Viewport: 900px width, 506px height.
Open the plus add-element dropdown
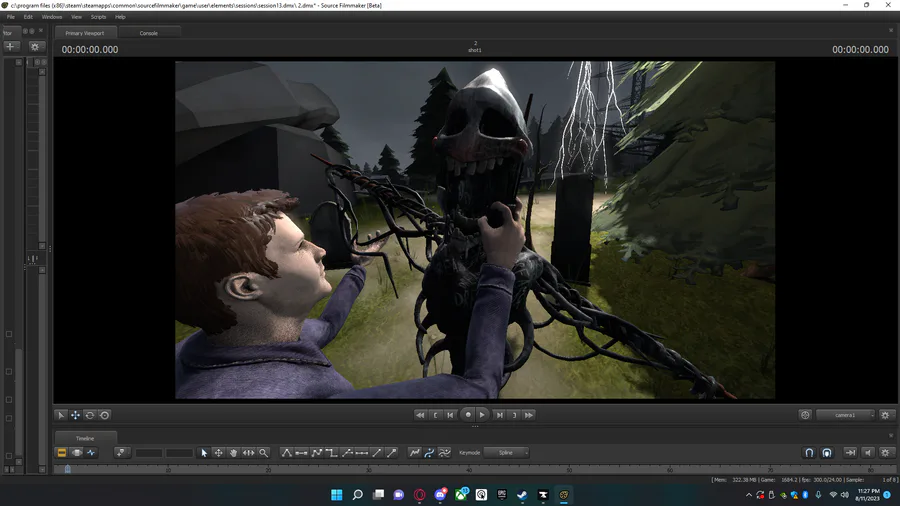point(11,46)
